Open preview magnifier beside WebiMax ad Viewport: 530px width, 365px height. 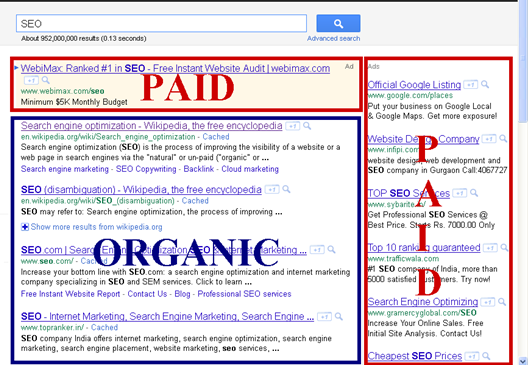(x=46, y=80)
